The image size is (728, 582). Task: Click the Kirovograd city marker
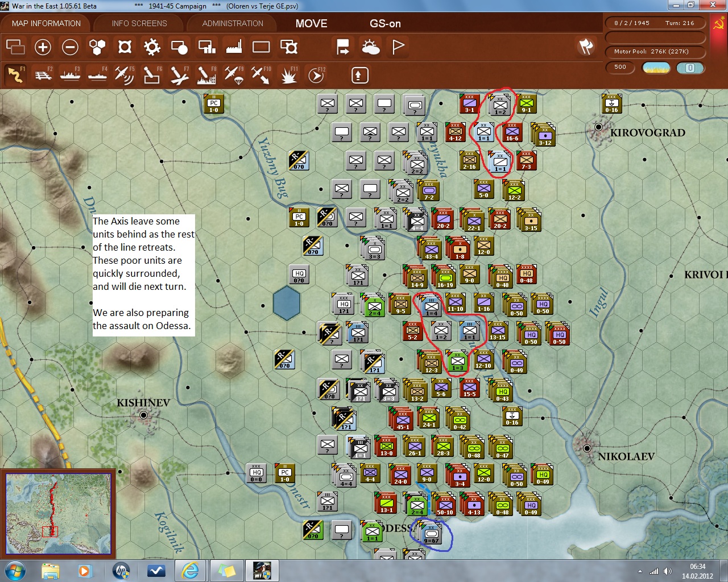598,127
